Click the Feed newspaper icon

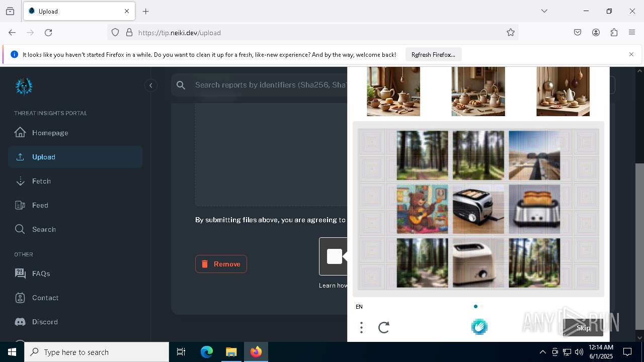pos(20,205)
